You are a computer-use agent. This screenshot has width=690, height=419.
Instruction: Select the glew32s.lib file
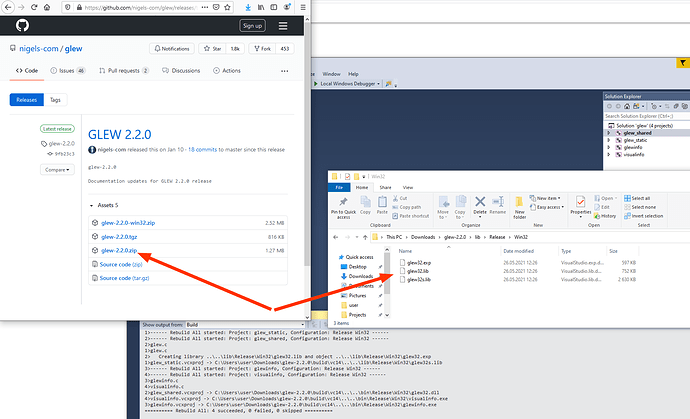(x=418, y=280)
